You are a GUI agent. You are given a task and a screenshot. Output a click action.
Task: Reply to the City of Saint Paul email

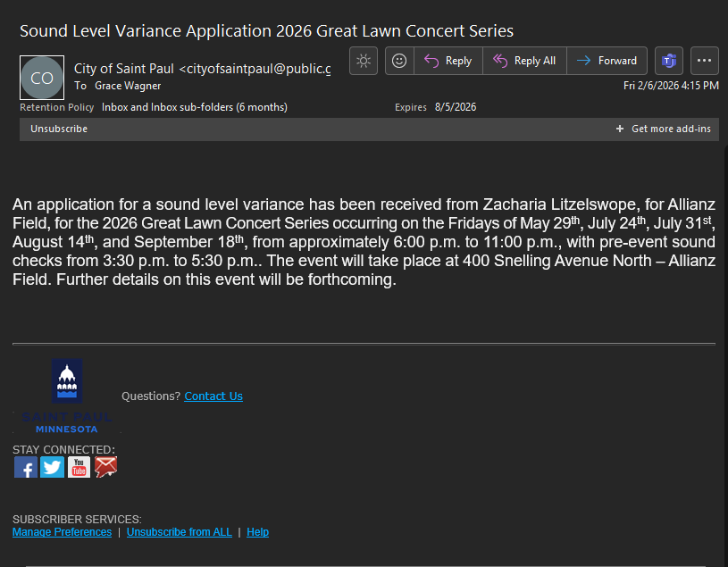pyautogui.click(x=448, y=61)
